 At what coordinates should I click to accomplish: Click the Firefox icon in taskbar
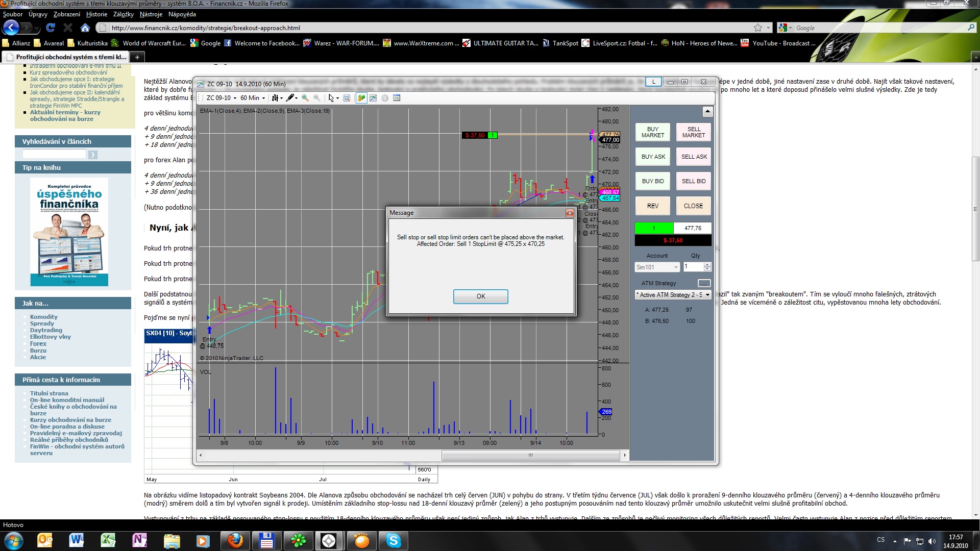pyautogui.click(x=235, y=540)
